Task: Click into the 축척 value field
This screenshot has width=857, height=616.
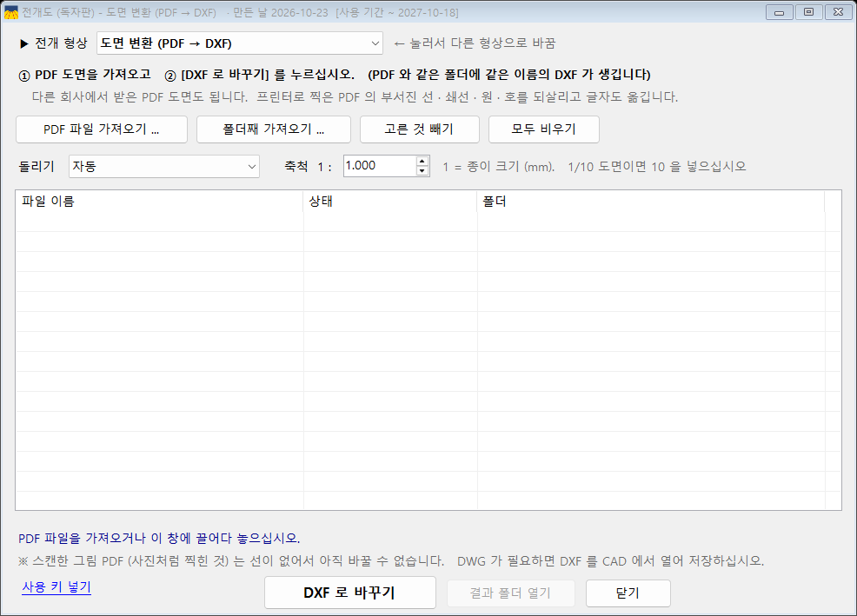Action: click(379, 166)
